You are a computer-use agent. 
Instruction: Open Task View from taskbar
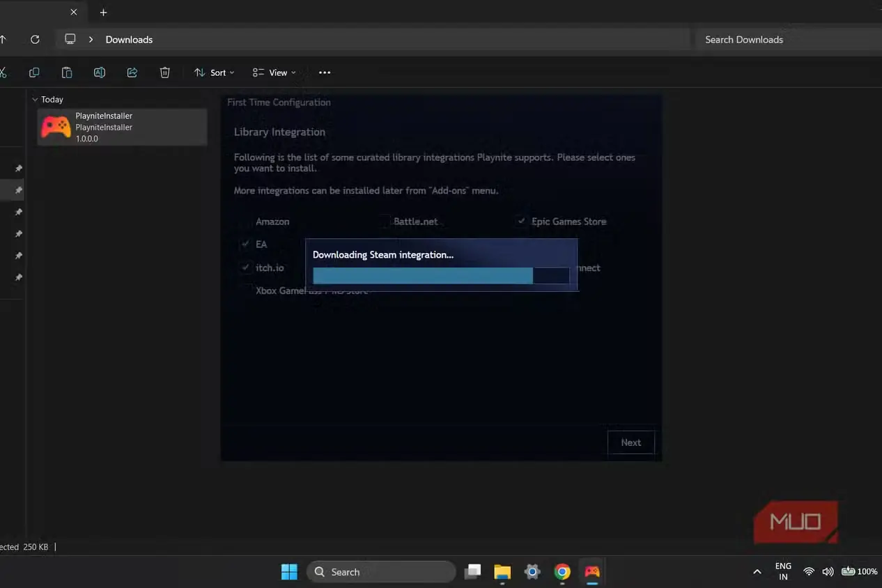[x=473, y=572]
